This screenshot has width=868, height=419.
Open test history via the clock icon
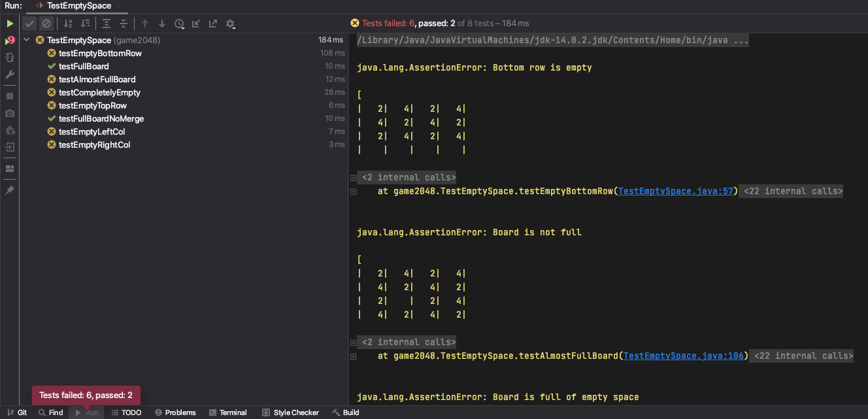click(x=179, y=24)
